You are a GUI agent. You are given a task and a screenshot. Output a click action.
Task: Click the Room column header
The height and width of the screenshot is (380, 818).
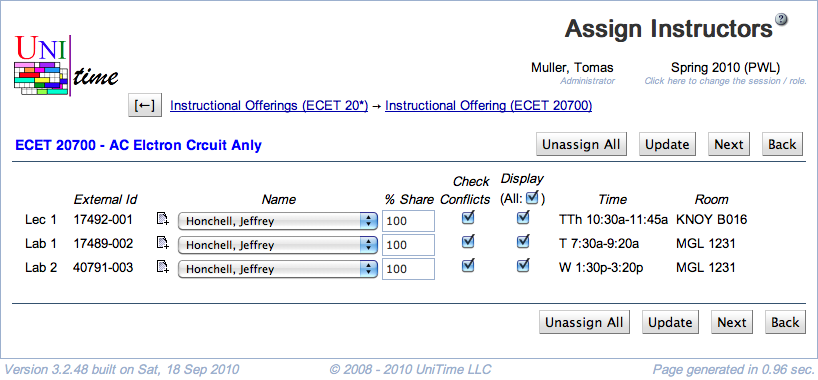pos(712,199)
